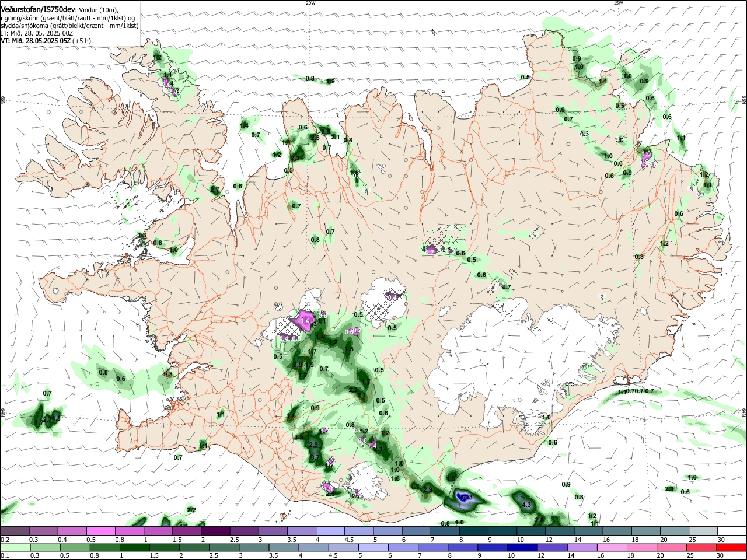The image size is (747, 560).
Task: Click the 'IT: Mið. 28. 05. 2025 00Z' line
Action: tap(37, 34)
